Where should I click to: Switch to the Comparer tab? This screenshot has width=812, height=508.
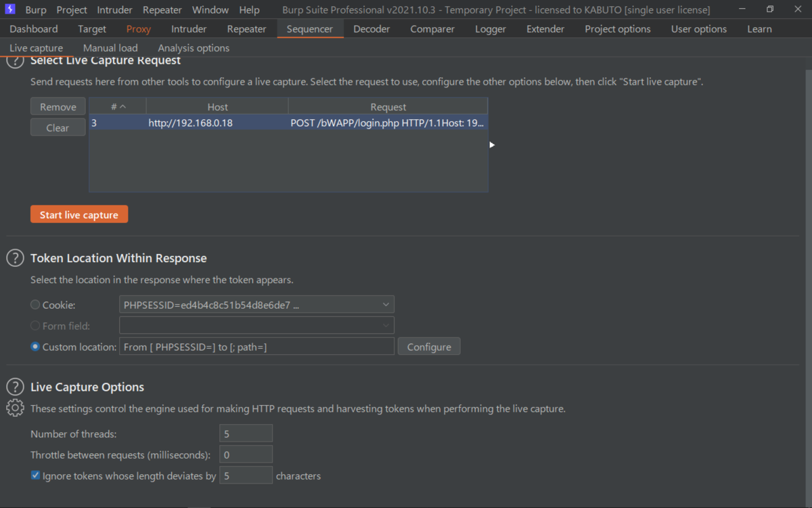pos(432,29)
